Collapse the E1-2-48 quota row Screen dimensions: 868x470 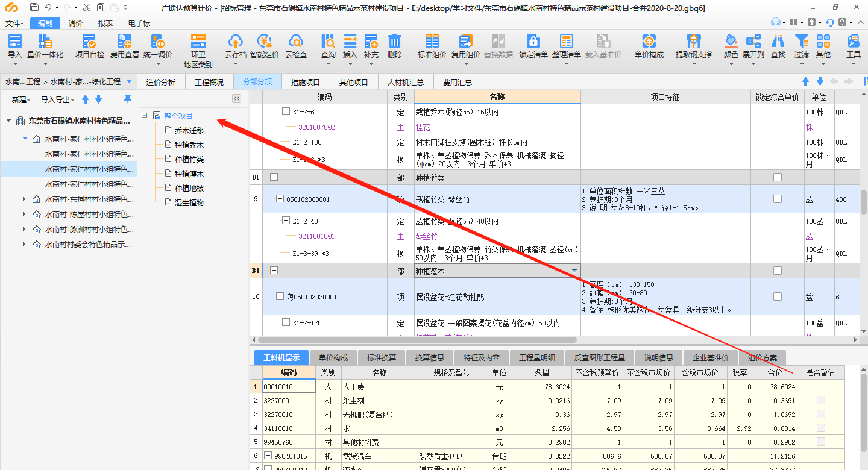(286, 221)
